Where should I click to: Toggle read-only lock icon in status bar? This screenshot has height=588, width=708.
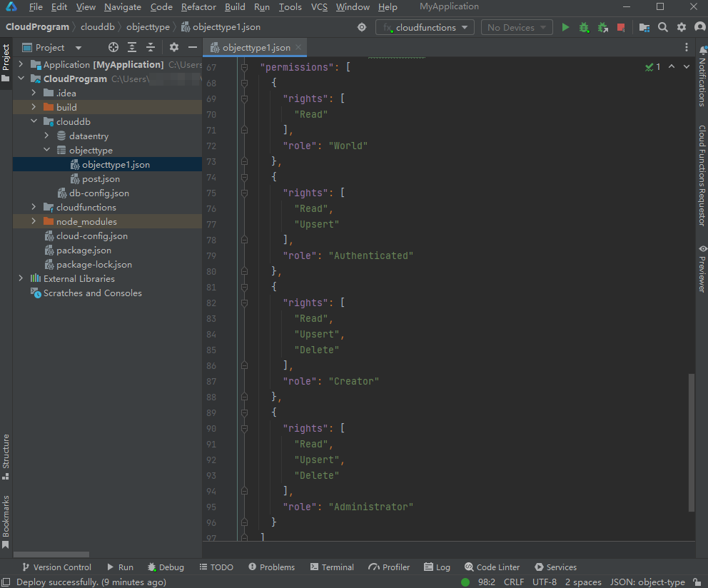[697, 582]
